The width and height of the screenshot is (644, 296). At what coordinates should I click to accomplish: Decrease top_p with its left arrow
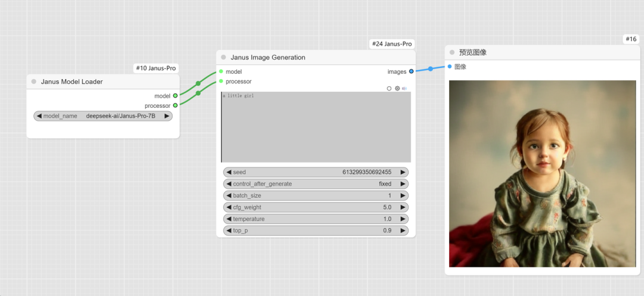[229, 230]
